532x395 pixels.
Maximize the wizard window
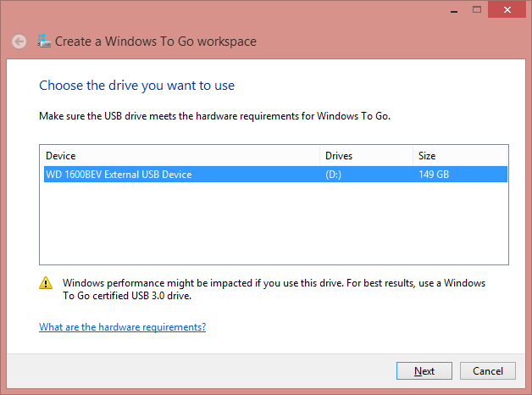coord(477,10)
